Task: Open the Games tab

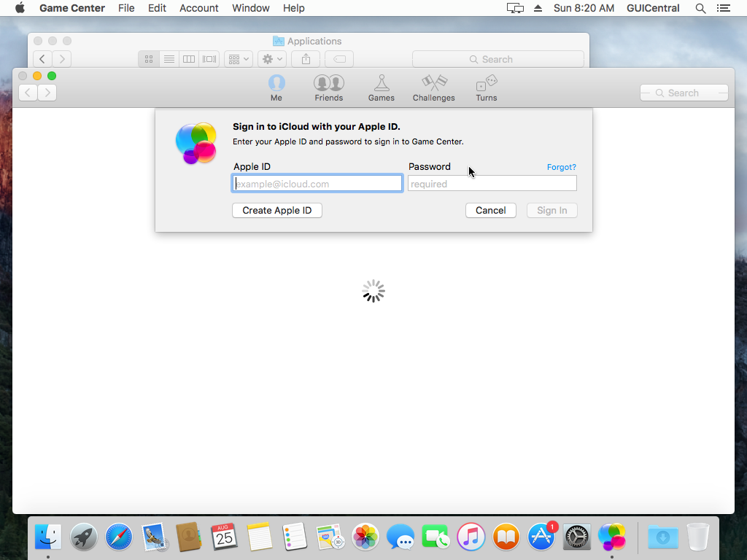Action: 381,88
